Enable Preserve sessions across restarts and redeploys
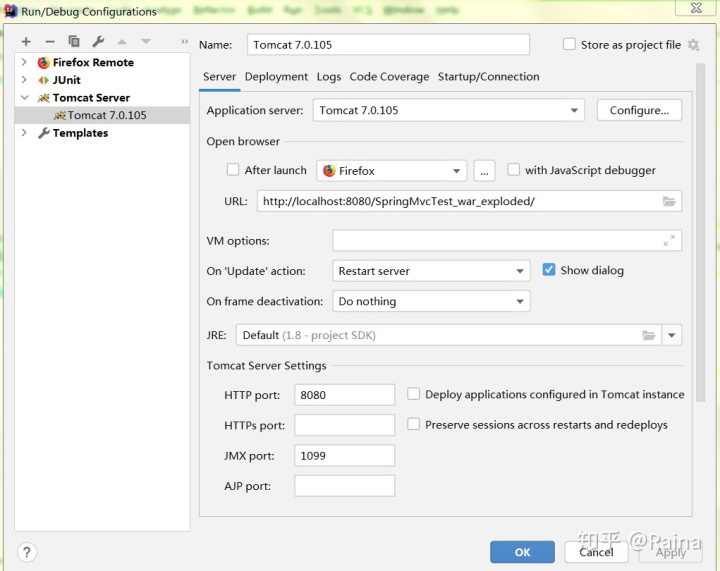The image size is (720, 571). click(x=413, y=424)
